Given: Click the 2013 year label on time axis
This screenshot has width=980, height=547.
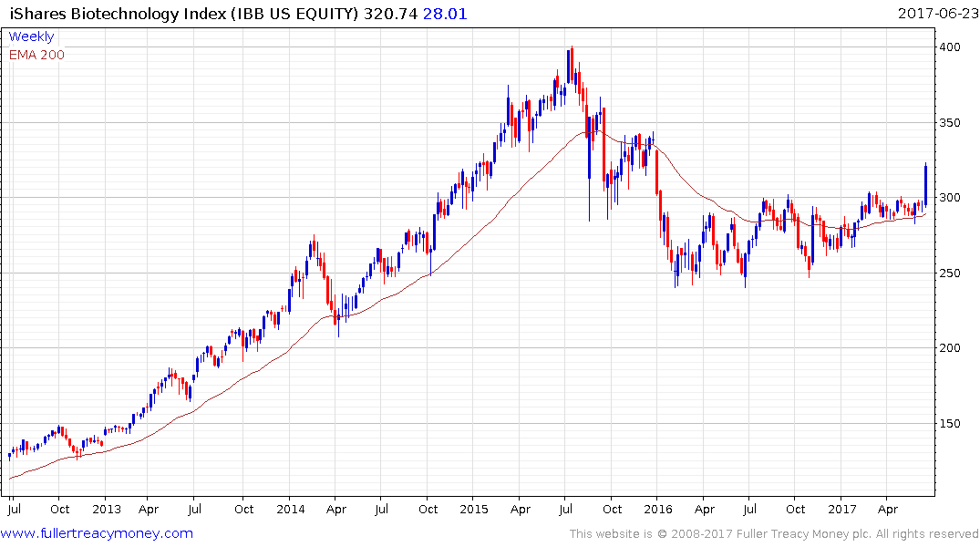Looking at the screenshot, I should (107, 509).
